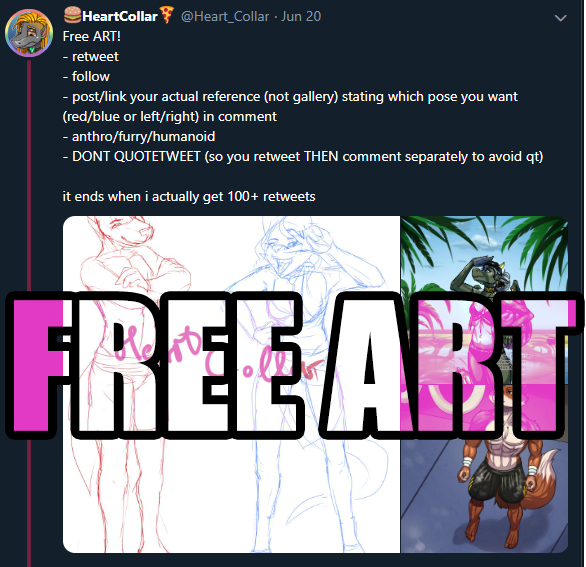Open the muscular fox character artwork
This screenshot has width=586, height=567.
tap(484, 469)
